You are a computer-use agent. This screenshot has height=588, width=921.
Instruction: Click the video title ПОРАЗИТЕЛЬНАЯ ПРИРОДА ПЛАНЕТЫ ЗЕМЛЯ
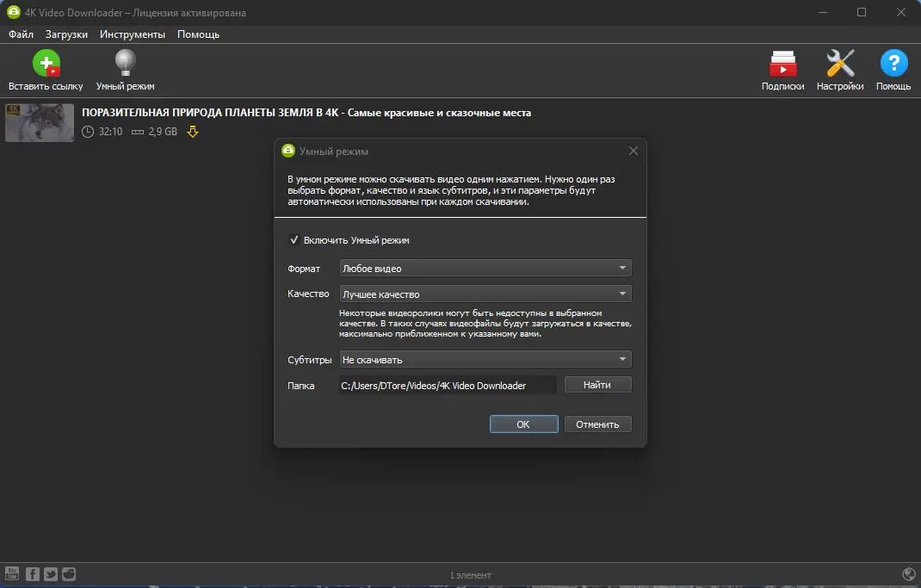[x=306, y=113]
